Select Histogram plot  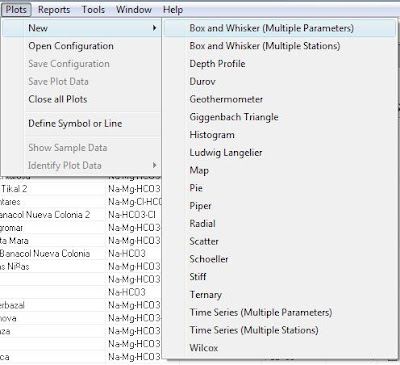click(212, 135)
